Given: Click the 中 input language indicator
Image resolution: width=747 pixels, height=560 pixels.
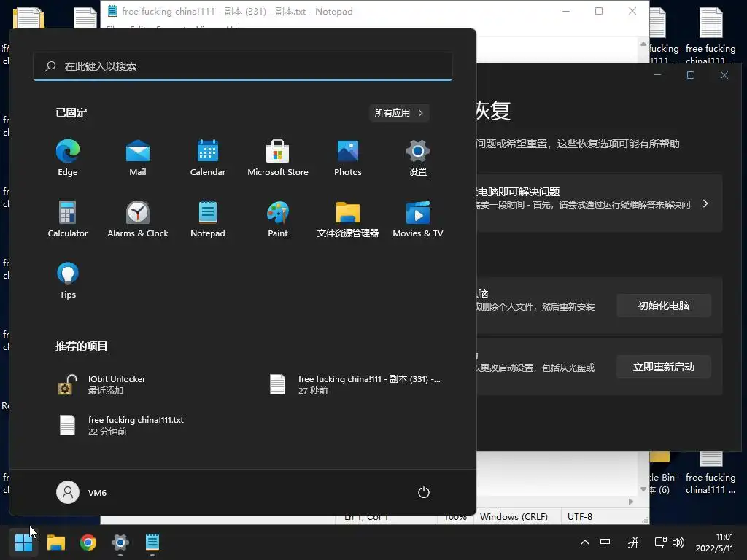Looking at the screenshot, I should point(605,542).
